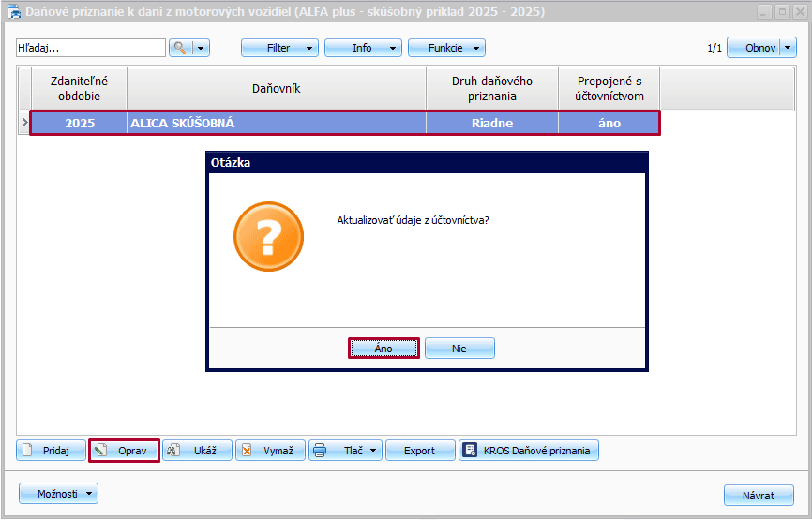This screenshot has height=520, width=812.
Task: Click the magnifier search icon
Action: coord(179,48)
